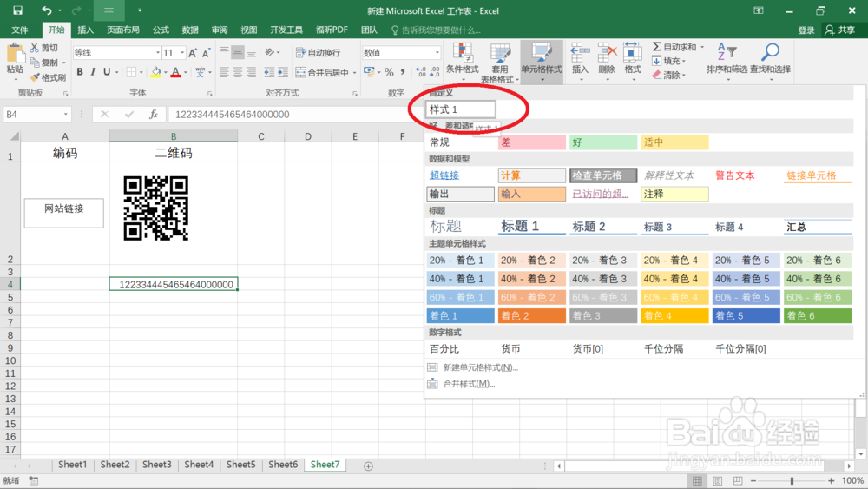The height and width of the screenshot is (489, 868).
Task: Open Find and Select (查找和选择)
Action: 770,62
